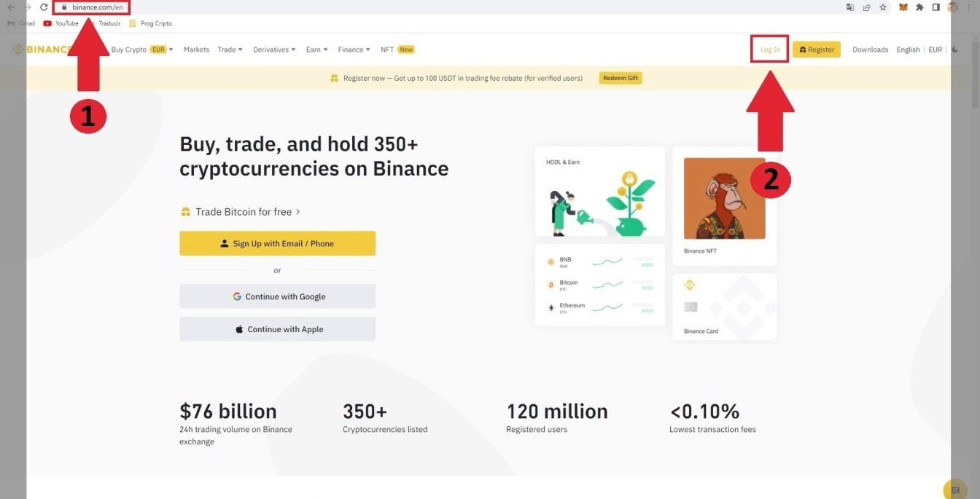
Task: Bookmark this page with the star icon
Action: pos(883,7)
